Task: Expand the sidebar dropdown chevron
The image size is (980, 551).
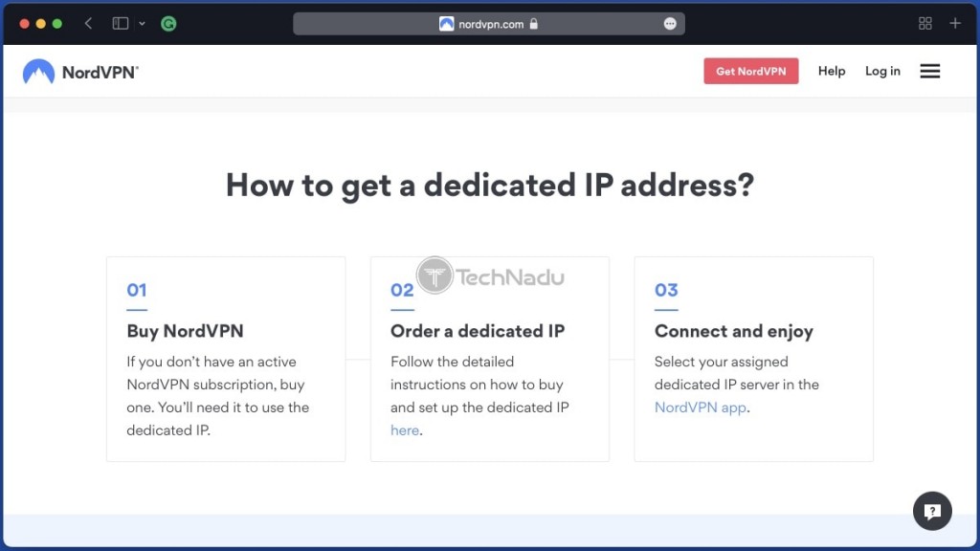Action: (x=142, y=24)
